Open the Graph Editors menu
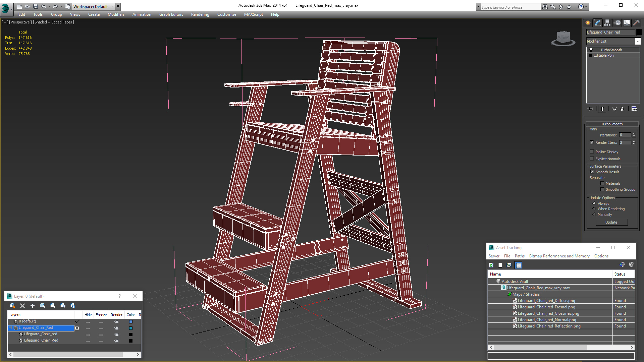This screenshot has height=362, width=644. tap(171, 14)
